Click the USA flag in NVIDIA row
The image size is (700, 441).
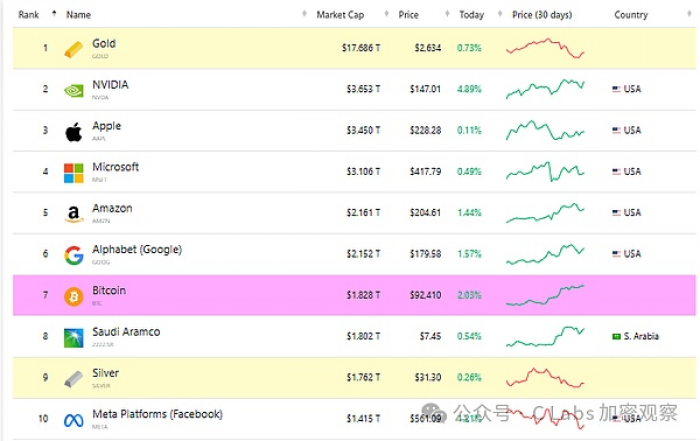tap(616, 89)
